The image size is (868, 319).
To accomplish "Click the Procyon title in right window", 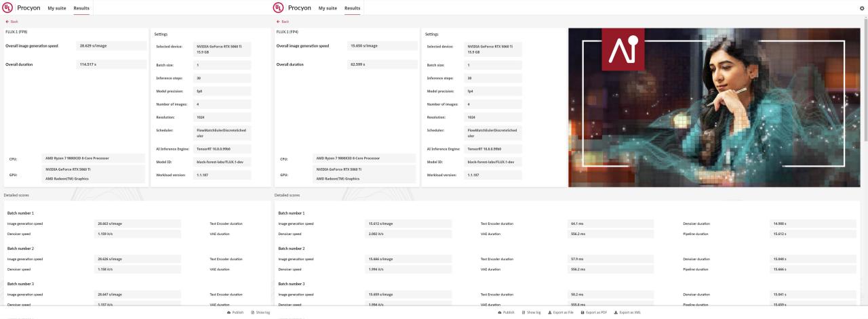I will coord(299,8).
